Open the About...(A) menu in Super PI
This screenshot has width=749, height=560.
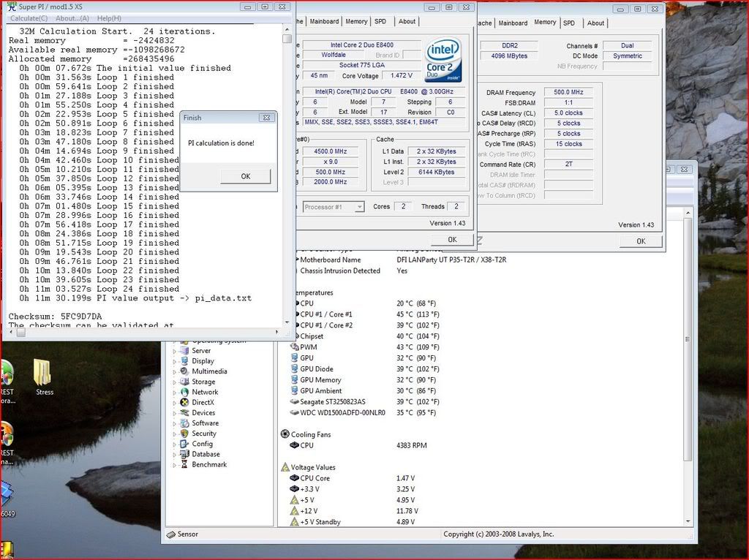72,18
